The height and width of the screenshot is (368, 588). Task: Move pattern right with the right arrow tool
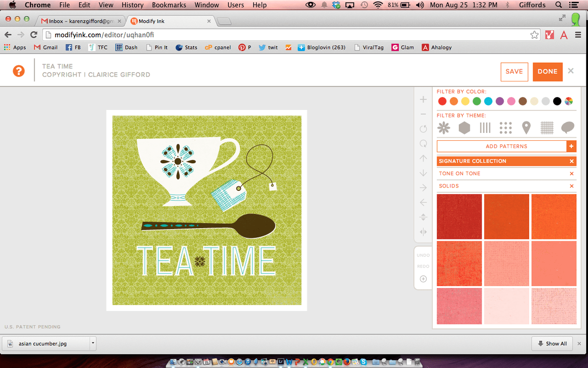click(x=423, y=188)
